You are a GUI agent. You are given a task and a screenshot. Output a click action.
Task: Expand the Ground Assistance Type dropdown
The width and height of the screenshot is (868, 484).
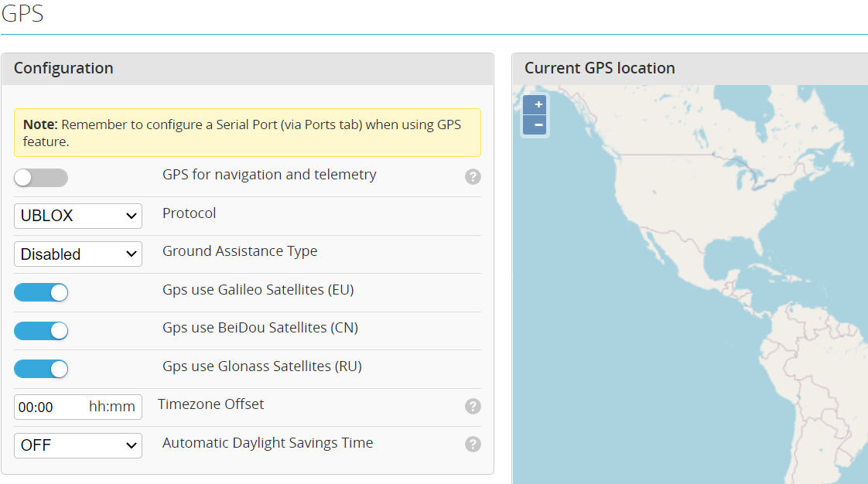77,254
